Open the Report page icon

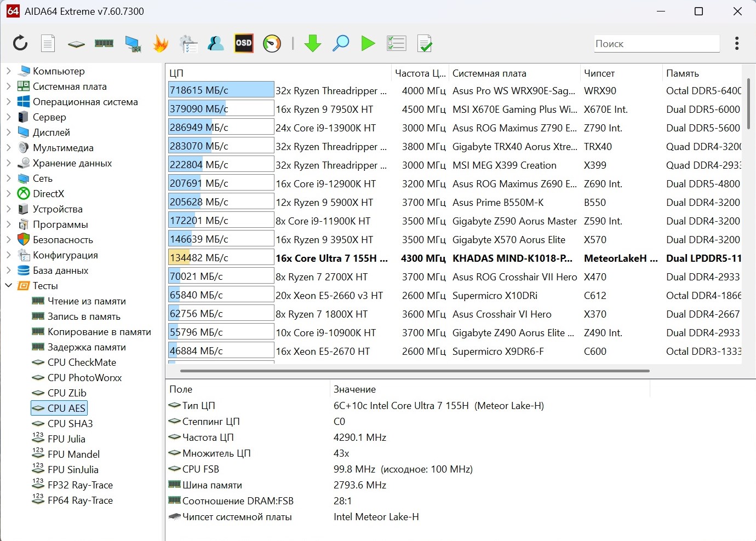coord(48,43)
